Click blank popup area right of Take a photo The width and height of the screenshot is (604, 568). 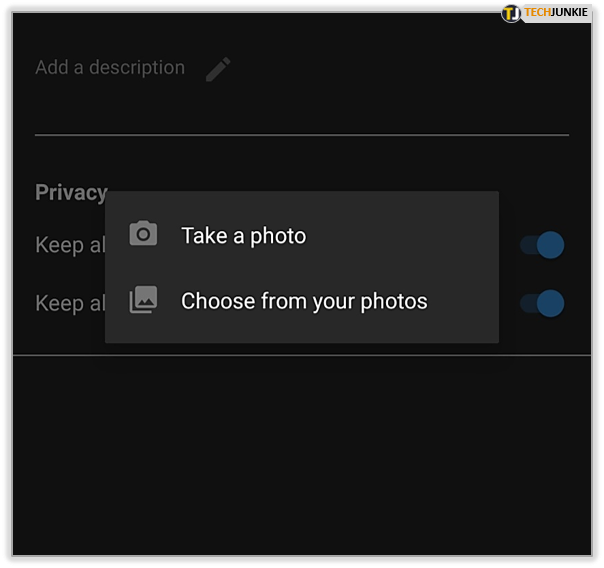[401, 235]
